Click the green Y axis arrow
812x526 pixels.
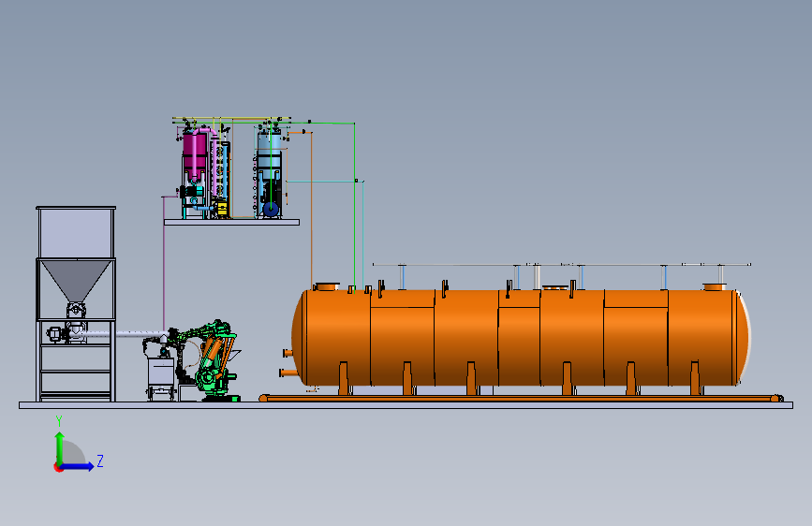coord(60,448)
